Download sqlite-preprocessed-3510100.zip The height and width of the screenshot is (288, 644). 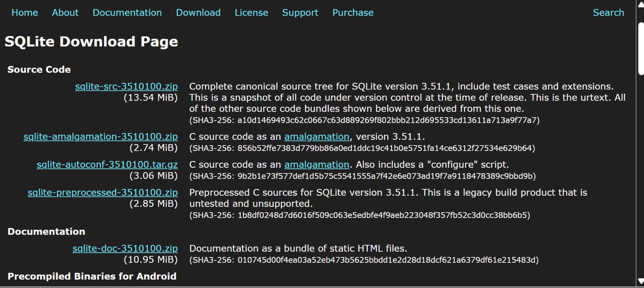(102, 192)
